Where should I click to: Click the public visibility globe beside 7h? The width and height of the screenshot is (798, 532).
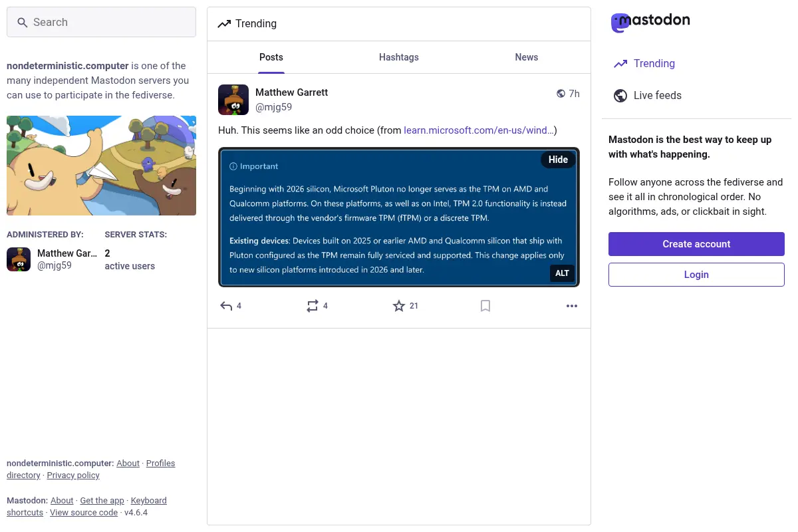point(561,94)
